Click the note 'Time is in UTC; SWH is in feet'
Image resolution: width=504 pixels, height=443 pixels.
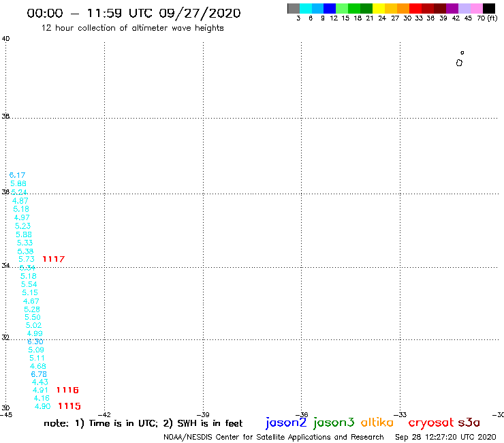(143, 423)
